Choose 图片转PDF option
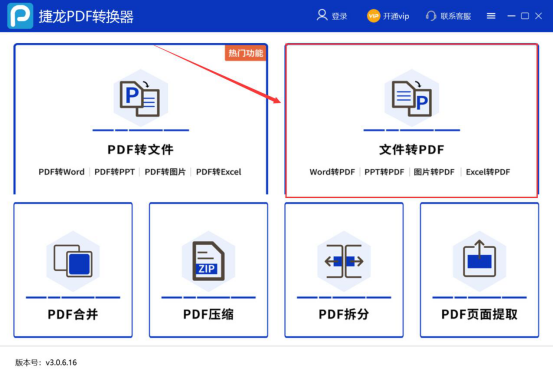554x377 pixels. pyautogui.click(x=434, y=172)
